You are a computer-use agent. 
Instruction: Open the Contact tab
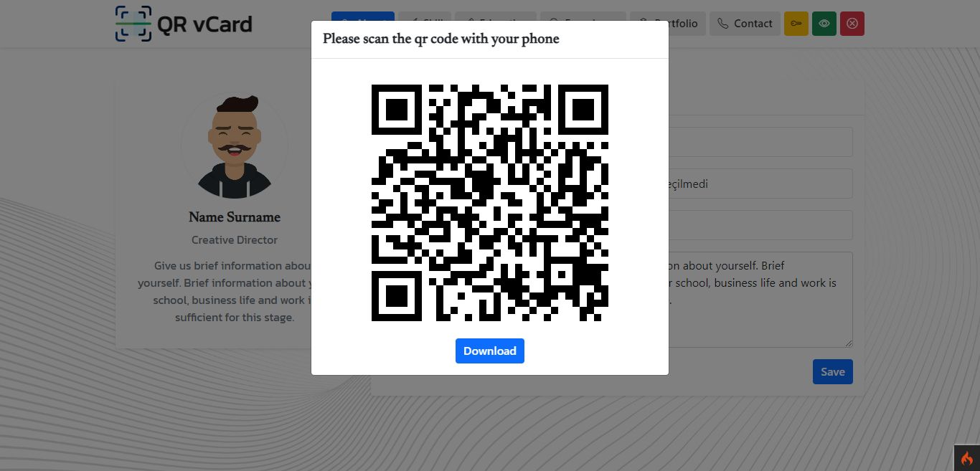click(745, 24)
